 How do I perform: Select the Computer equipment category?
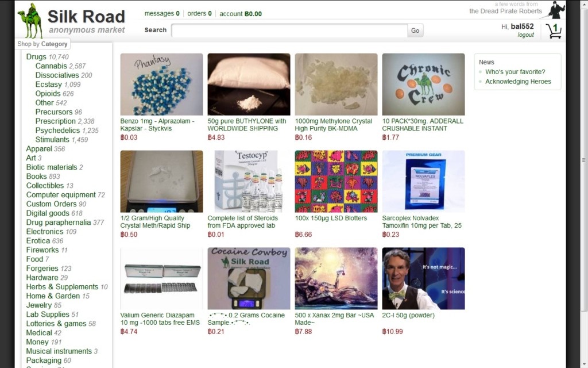[61, 195]
